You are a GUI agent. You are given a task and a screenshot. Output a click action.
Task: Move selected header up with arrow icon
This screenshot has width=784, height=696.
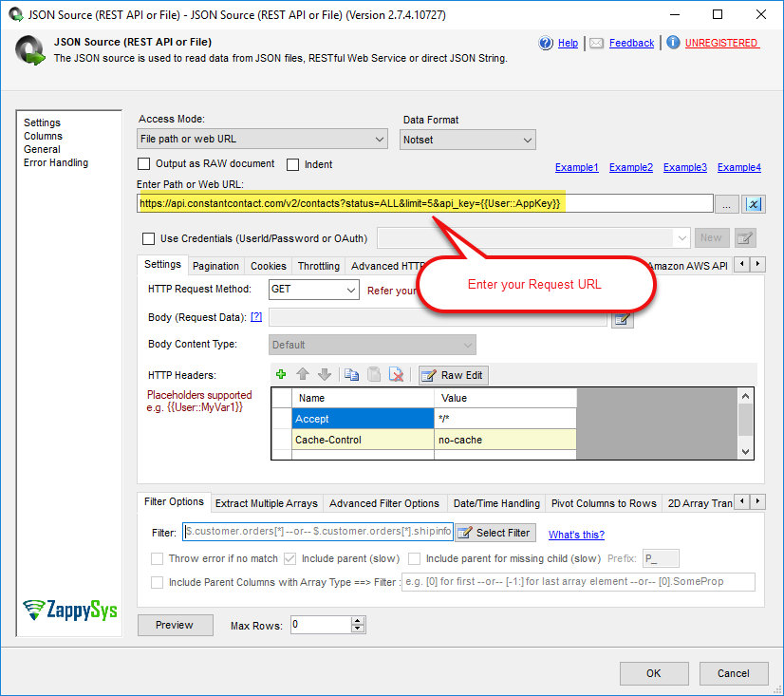pos(303,374)
